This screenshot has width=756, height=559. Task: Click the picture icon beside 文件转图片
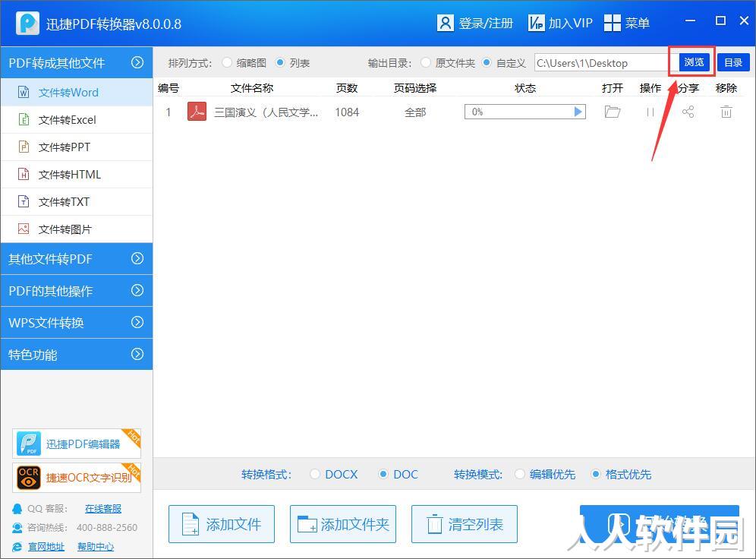pyautogui.click(x=24, y=229)
